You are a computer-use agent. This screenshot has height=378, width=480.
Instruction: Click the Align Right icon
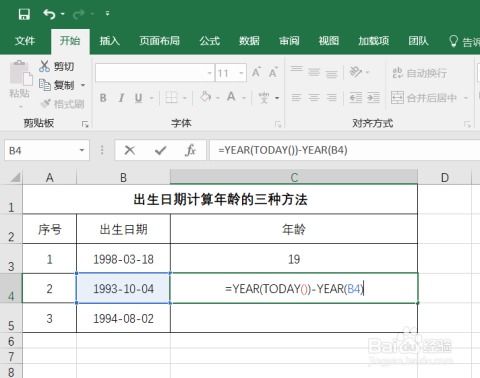[331, 98]
